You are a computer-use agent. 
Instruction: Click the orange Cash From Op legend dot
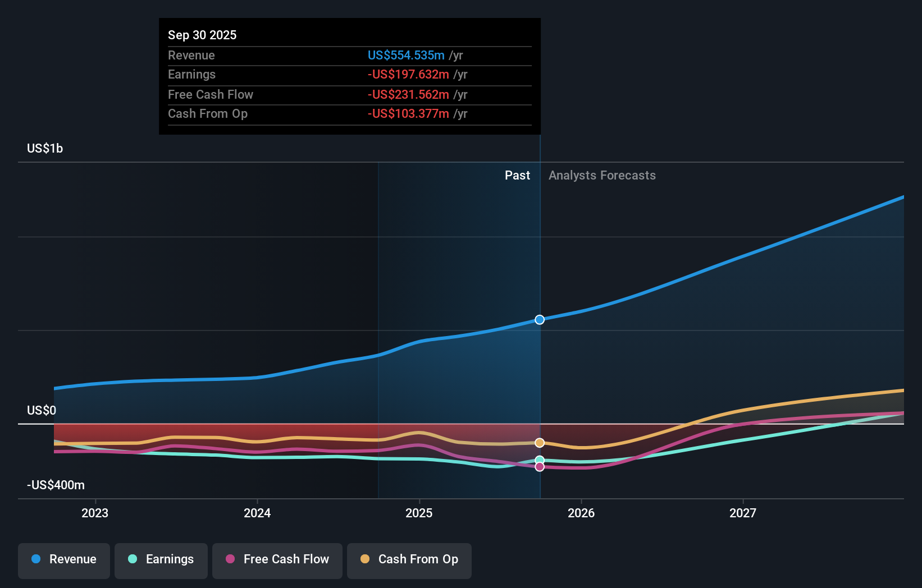pyautogui.click(x=366, y=559)
